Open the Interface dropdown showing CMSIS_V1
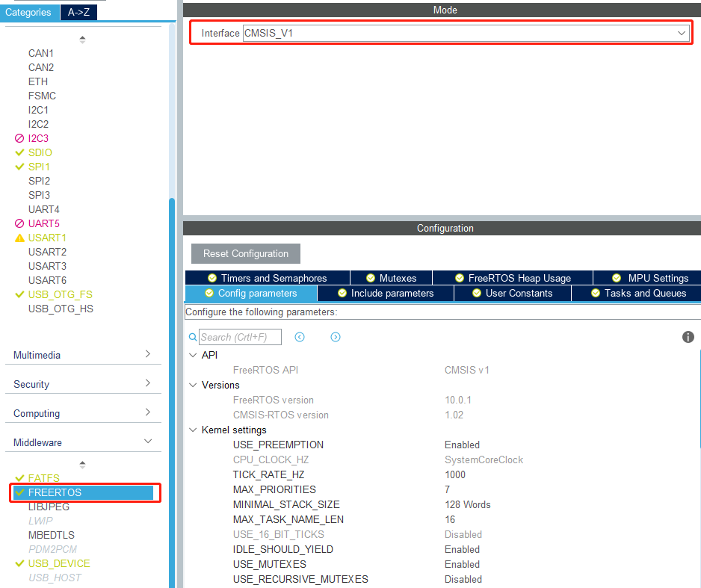Screen dimensions: 701x588 [x=680, y=33]
